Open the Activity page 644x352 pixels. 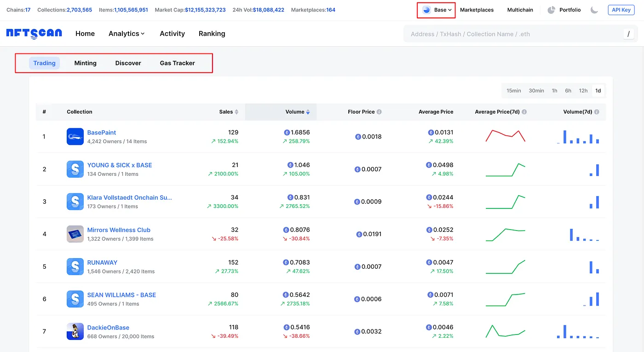172,34
